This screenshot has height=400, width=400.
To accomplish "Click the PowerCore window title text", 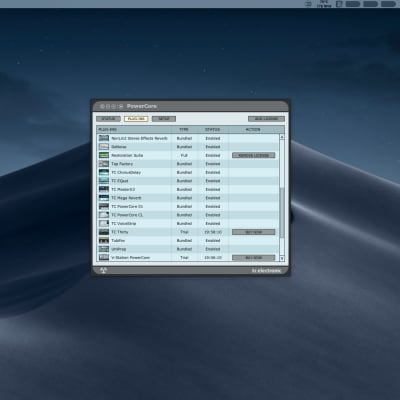I will tap(142, 106).
